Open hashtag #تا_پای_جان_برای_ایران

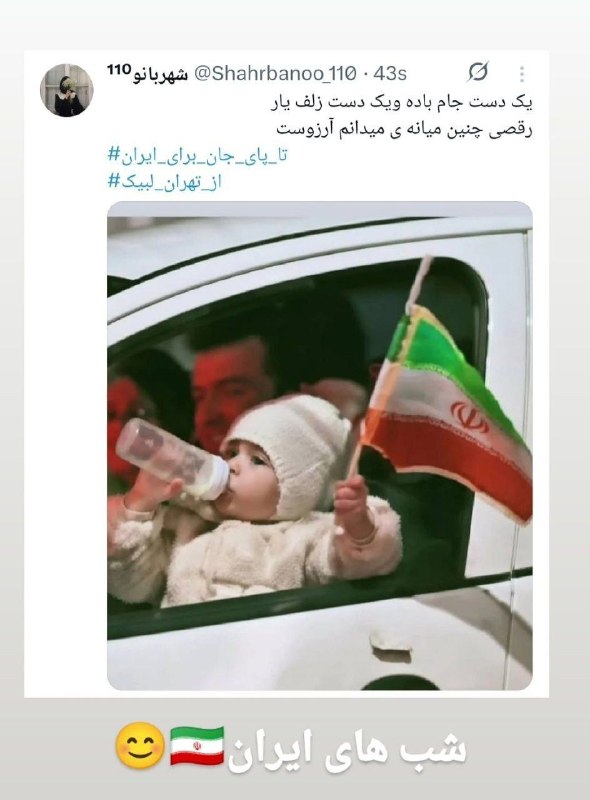click(198, 155)
